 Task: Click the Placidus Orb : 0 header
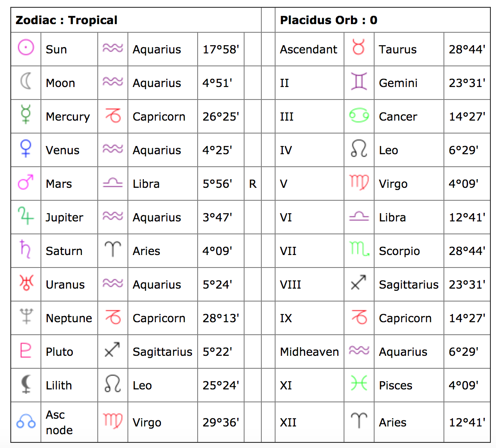point(329,20)
